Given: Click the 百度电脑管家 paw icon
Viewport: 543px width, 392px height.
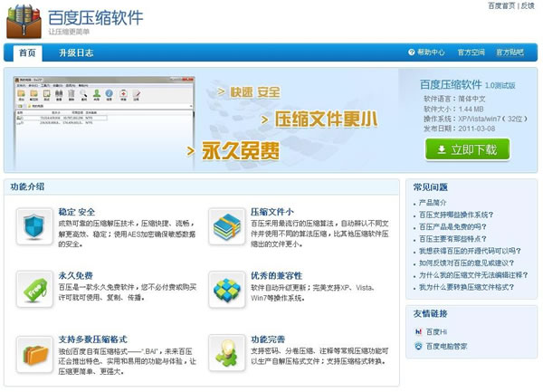Looking at the screenshot, I should [x=418, y=346].
